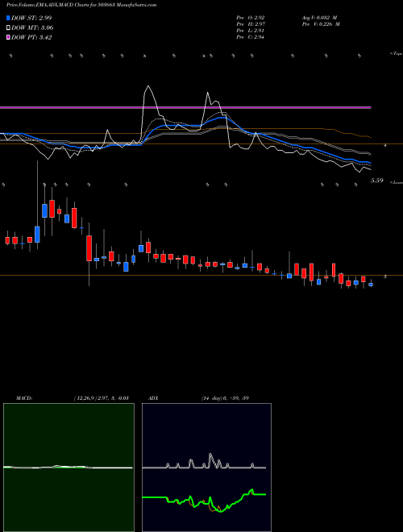Click the magenta DOW PT legend swatch
Image resolution: width=403 pixels, height=532 pixels.
coord(8,38)
